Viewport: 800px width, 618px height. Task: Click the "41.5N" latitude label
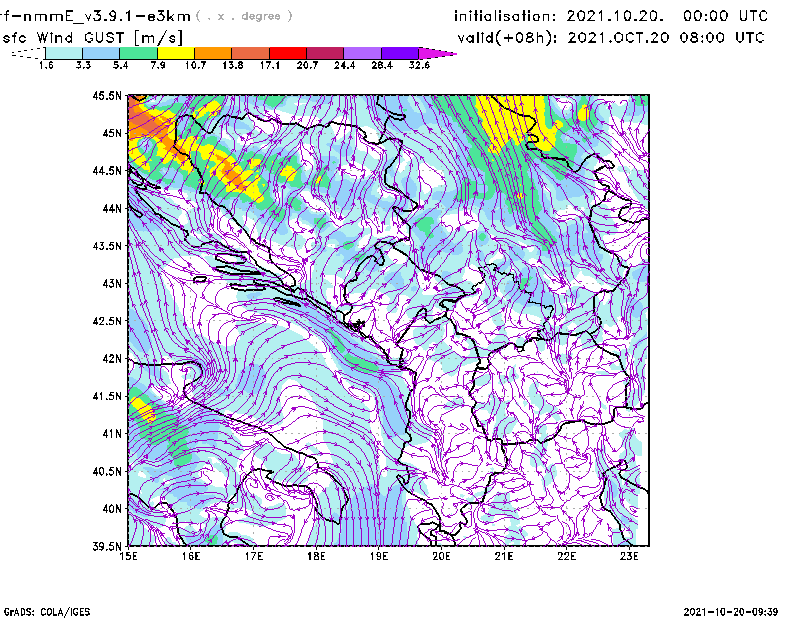tap(107, 396)
